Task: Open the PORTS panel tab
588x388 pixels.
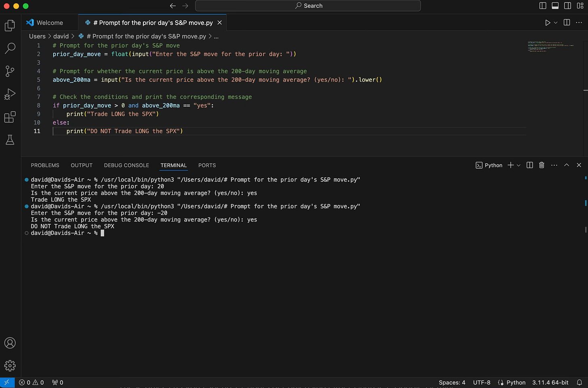Action: (207, 165)
